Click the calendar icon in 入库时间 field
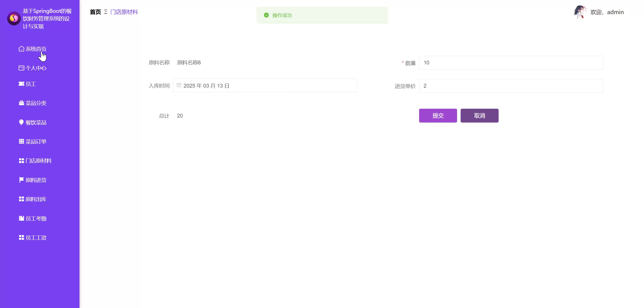This screenshot has width=644, height=308. point(179,86)
